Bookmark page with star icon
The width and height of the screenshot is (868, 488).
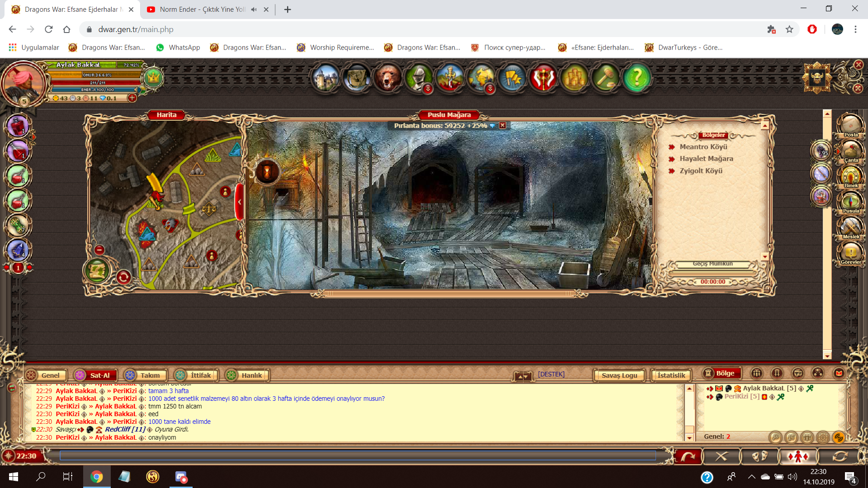(x=789, y=29)
